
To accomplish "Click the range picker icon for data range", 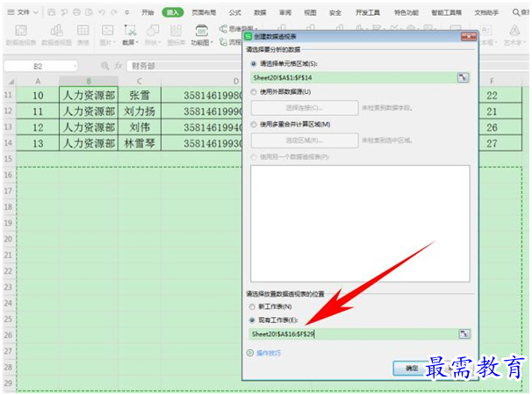I will click(x=463, y=78).
